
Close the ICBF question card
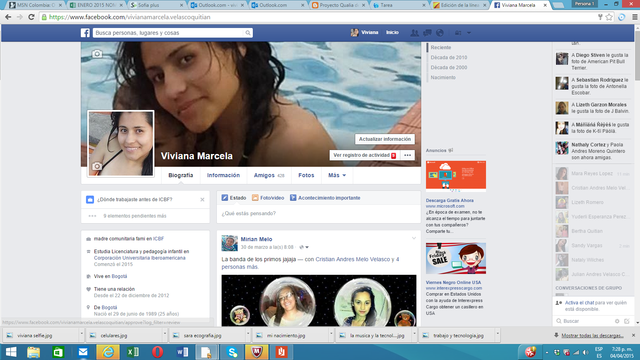[202, 200]
